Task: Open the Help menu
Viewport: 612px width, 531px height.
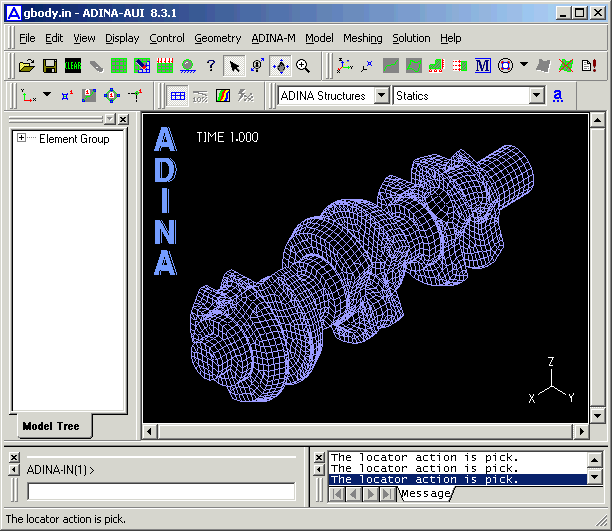Action: point(451,38)
